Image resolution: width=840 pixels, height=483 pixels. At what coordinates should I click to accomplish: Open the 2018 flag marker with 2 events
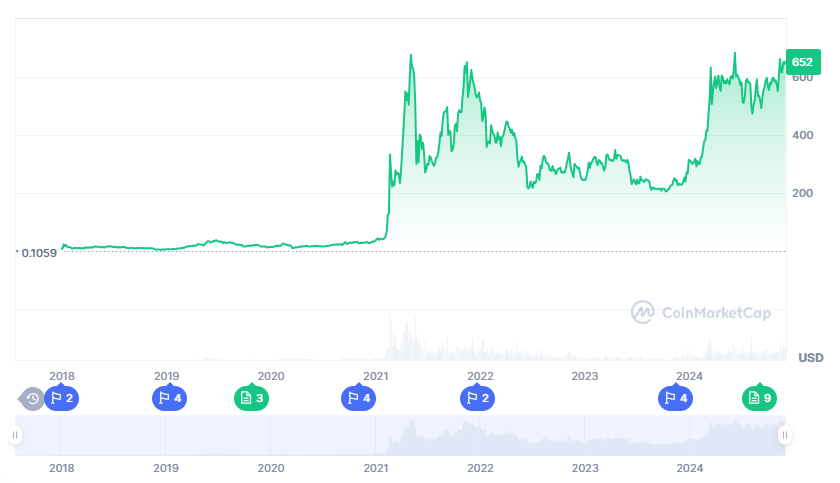[x=62, y=398]
